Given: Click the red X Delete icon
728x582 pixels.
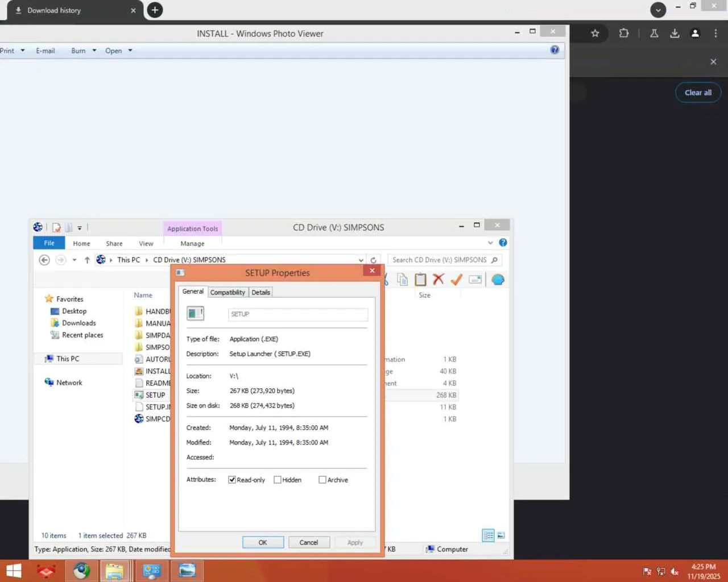Looking at the screenshot, I should coord(438,279).
